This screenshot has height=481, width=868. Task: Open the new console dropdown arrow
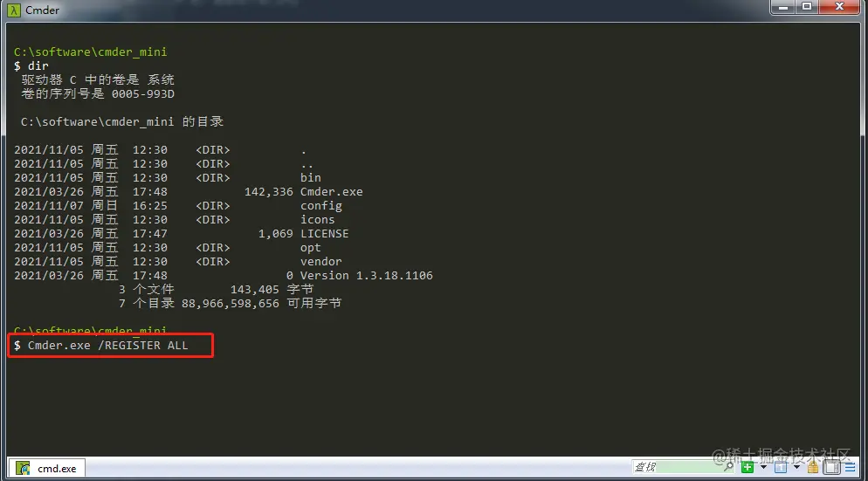point(763,467)
